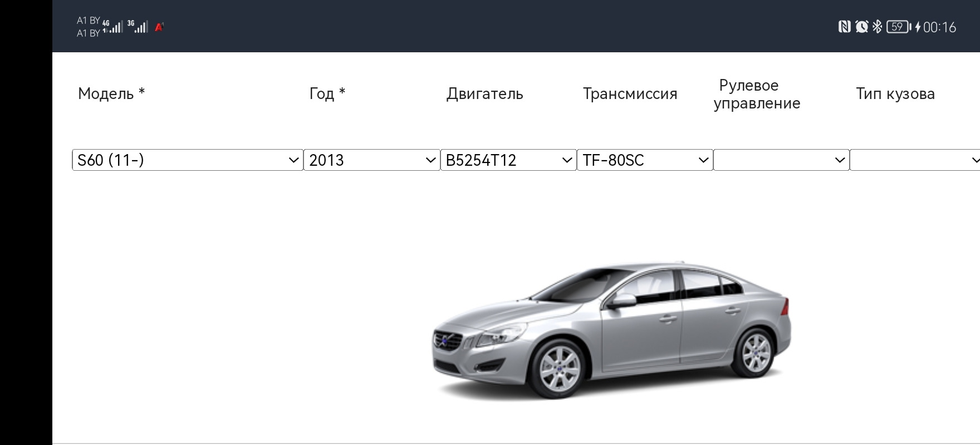Click the Тип кузова column label
The width and height of the screenshot is (980, 445).
895,94
